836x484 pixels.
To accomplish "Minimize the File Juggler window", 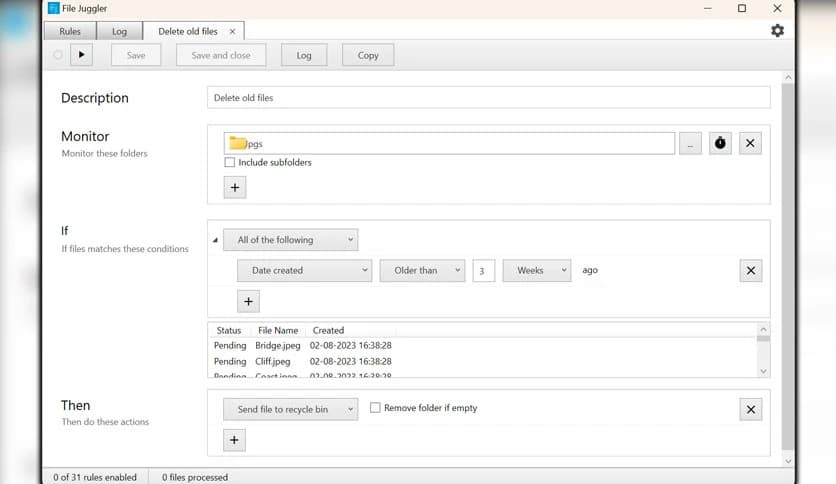I will tap(708, 8).
